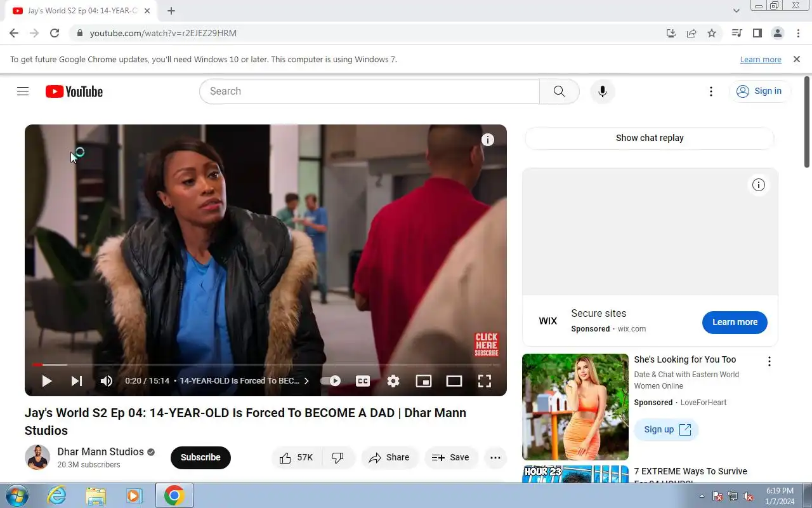Dislike the video
The height and width of the screenshot is (508, 812).
tap(337, 457)
